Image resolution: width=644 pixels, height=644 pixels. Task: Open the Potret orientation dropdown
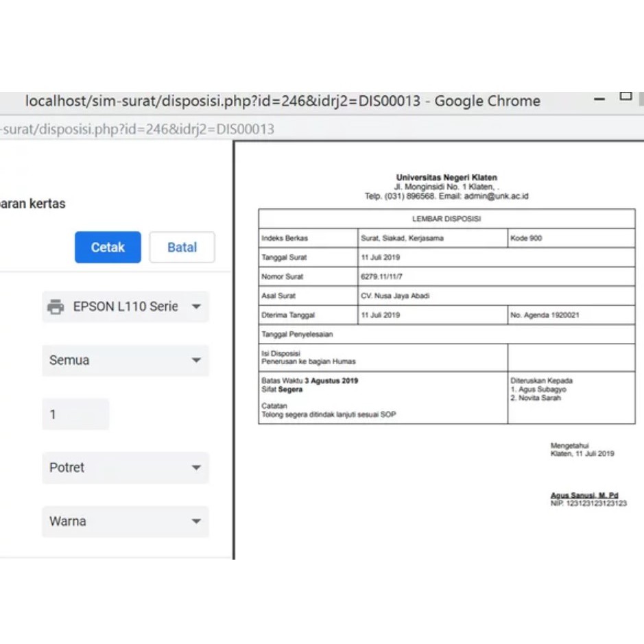(x=126, y=467)
